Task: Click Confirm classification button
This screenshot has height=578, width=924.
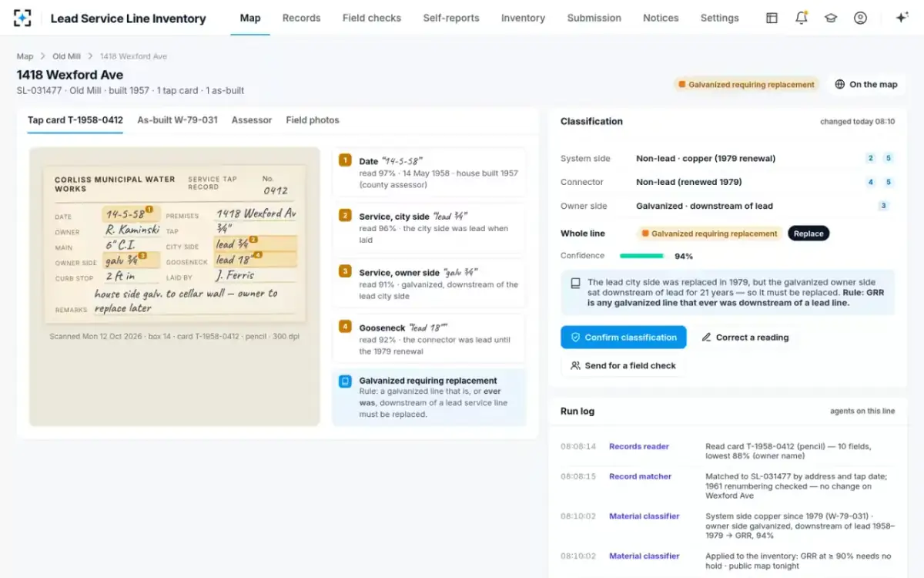Action: click(624, 337)
